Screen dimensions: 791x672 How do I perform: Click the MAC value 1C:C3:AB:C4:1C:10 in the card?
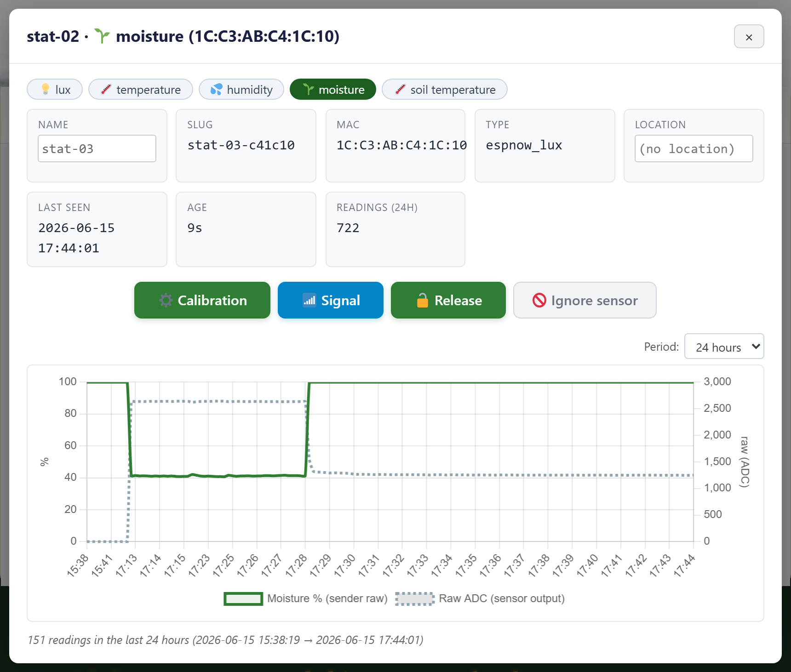tap(401, 145)
